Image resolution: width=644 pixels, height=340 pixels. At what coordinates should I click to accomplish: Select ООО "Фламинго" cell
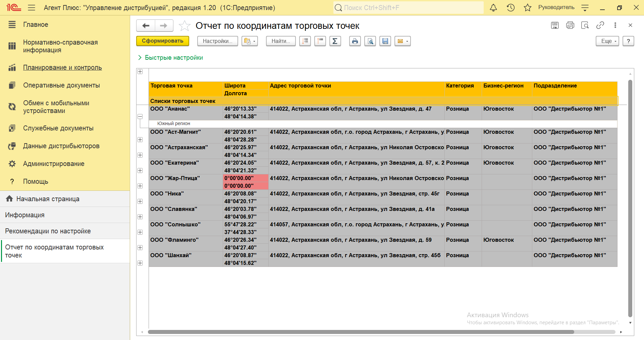pyautogui.click(x=186, y=244)
